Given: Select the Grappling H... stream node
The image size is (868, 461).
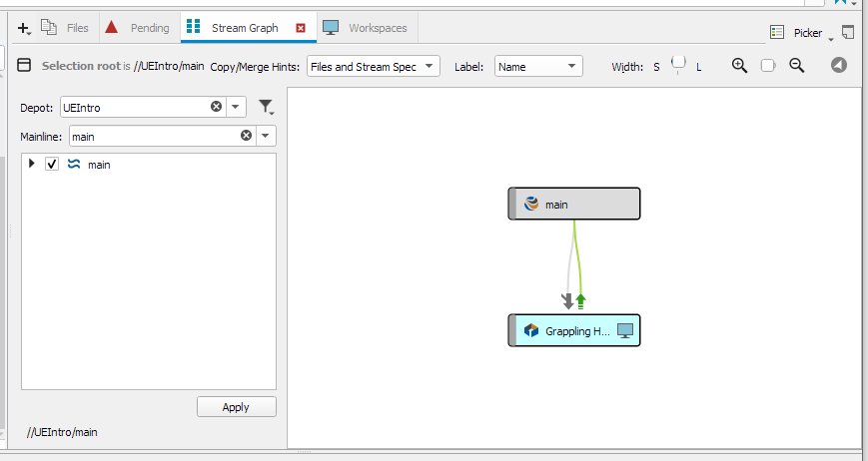Looking at the screenshot, I should click(574, 330).
